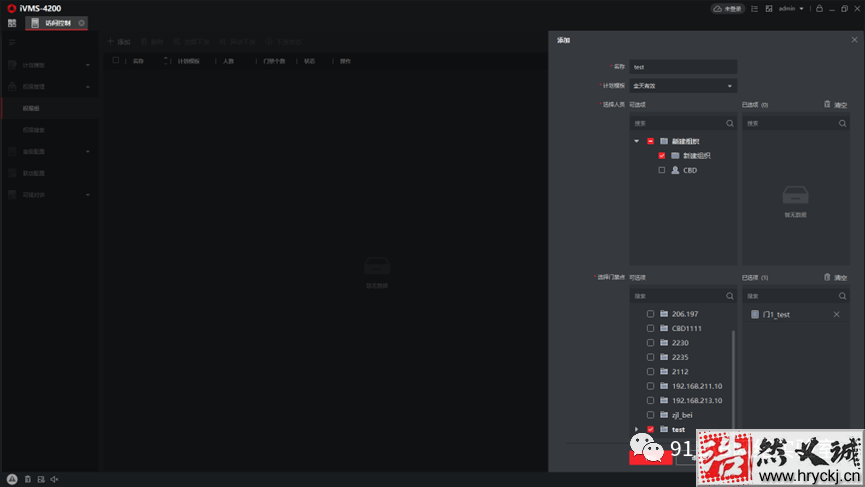Toggle the top 新建组织 partial checkbox
The width and height of the screenshot is (865, 487).
click(x=650, y=141)
